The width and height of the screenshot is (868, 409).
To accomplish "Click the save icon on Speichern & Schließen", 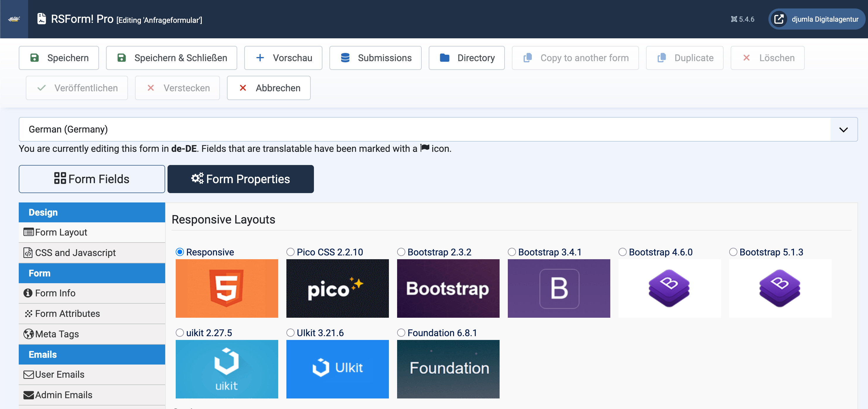I will [x=122, y=58].
